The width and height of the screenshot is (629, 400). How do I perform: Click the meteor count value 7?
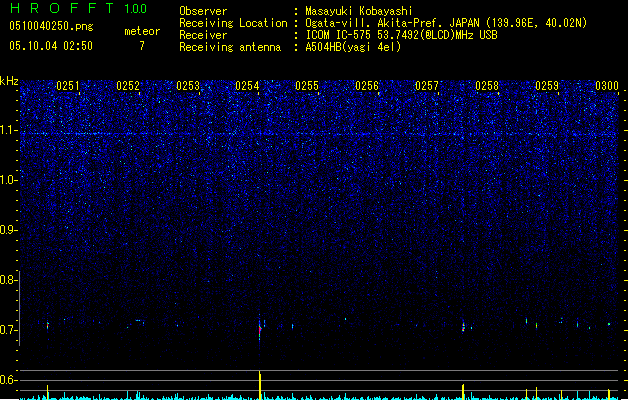coord(142,46)
